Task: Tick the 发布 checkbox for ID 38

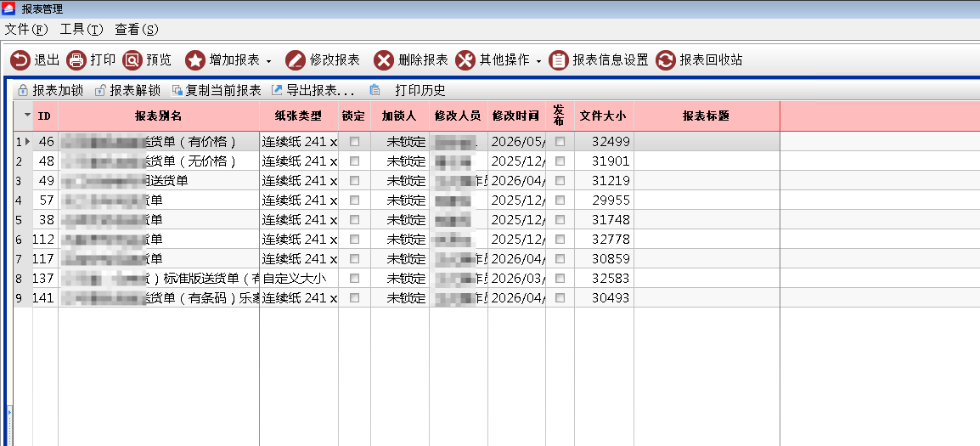Action: tap(560, 219)
